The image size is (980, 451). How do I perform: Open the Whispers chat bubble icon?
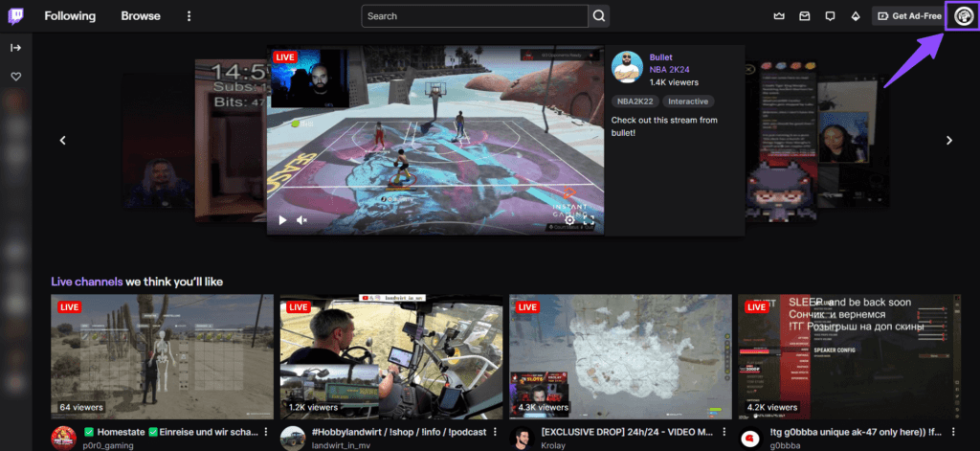830,16
